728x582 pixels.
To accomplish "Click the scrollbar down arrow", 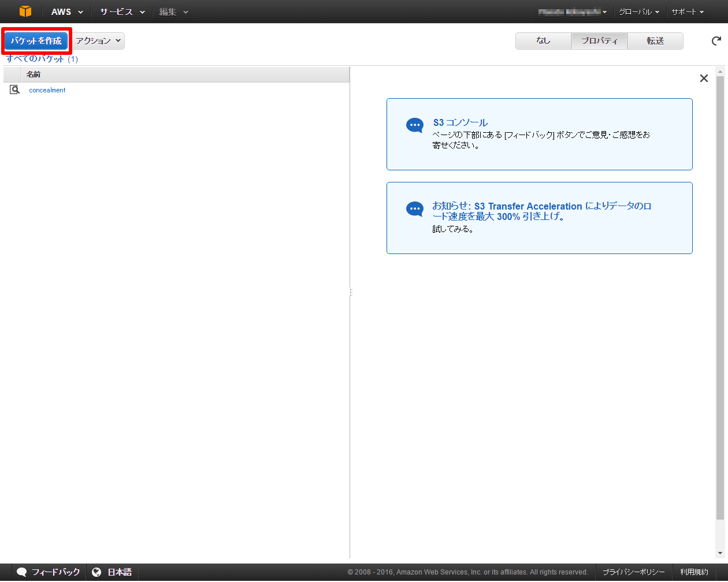I will pos(720,553).
